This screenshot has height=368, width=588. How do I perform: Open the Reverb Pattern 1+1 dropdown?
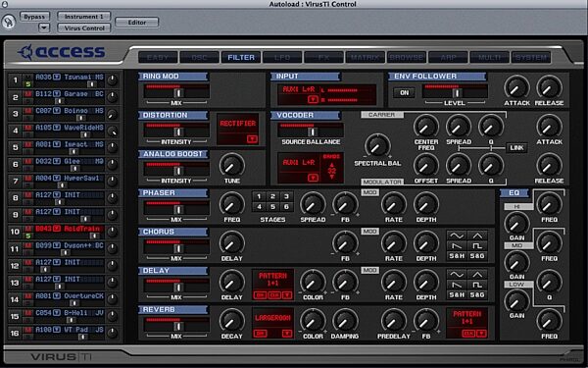click(481, 334)
